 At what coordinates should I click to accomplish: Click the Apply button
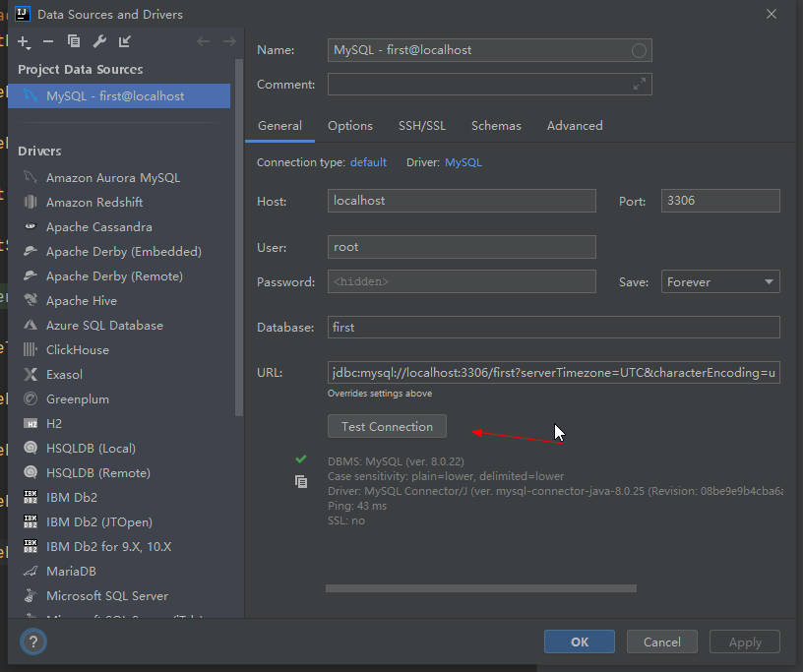(x=745, y=641)
